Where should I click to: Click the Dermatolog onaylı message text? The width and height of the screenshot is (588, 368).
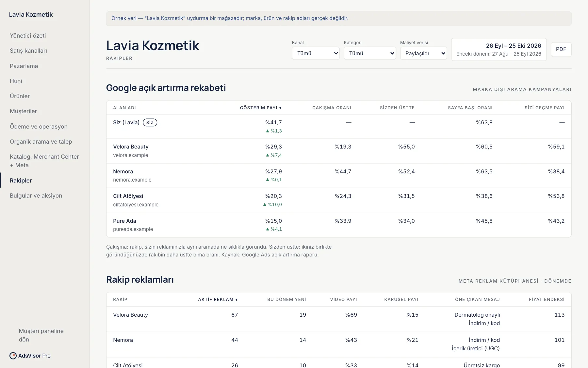point(477,315)
